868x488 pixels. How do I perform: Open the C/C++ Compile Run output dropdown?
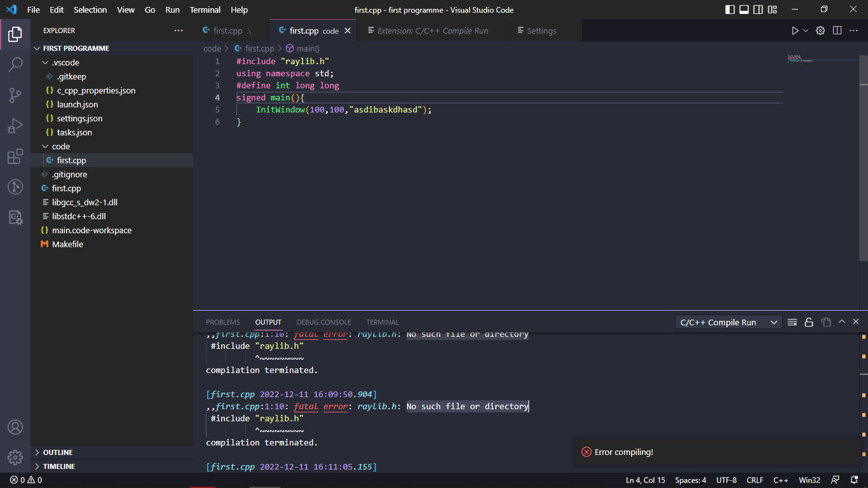click(x=728, y=322)
